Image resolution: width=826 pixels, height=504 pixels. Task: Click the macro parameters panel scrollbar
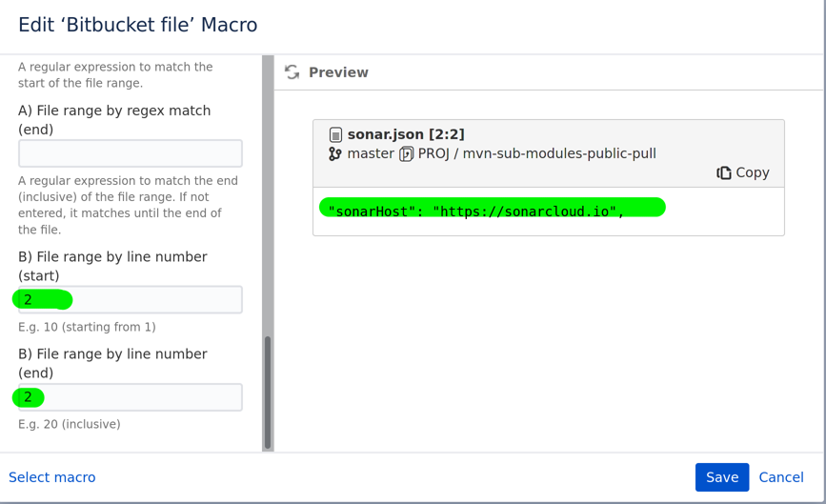(x=268, y=391)
